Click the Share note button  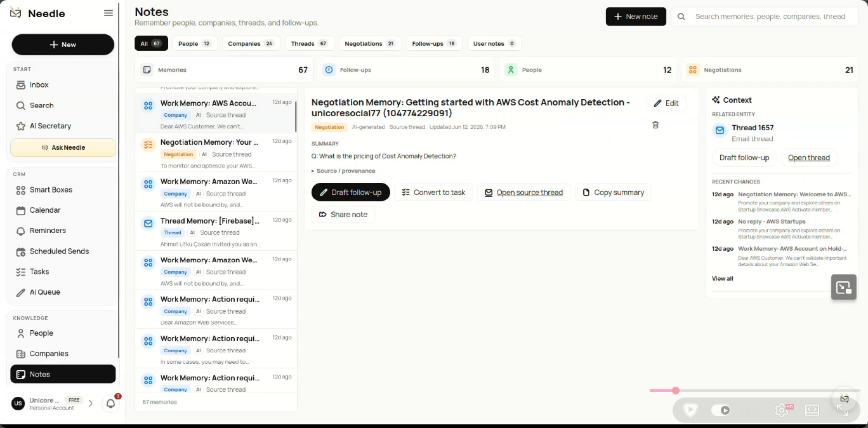343,215
